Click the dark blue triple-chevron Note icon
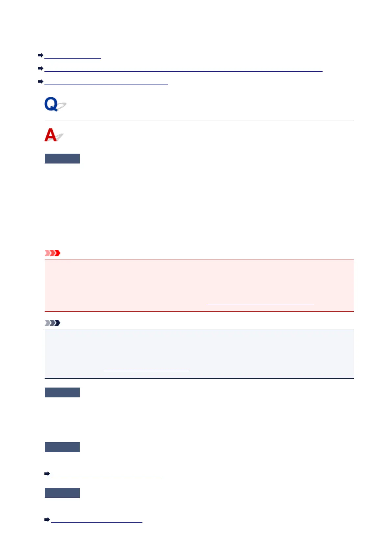Viewport: 392px width, 554px height. point(53,323)
